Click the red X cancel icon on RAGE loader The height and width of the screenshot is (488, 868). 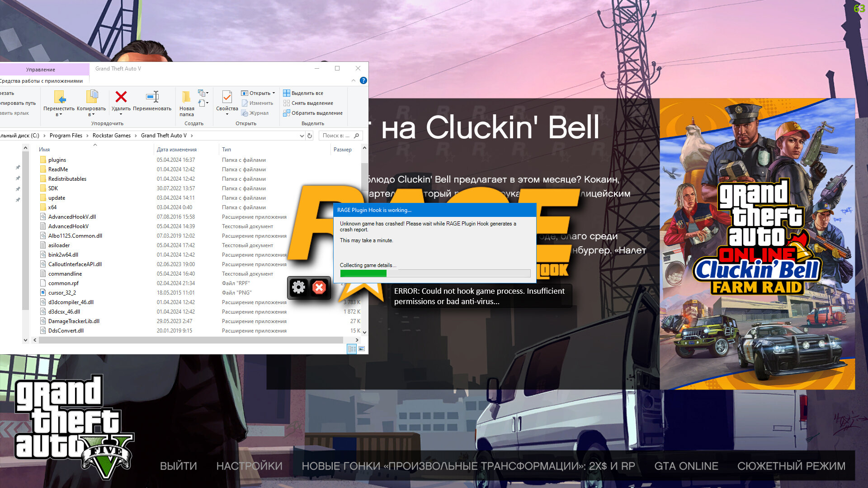coord(319,287)
